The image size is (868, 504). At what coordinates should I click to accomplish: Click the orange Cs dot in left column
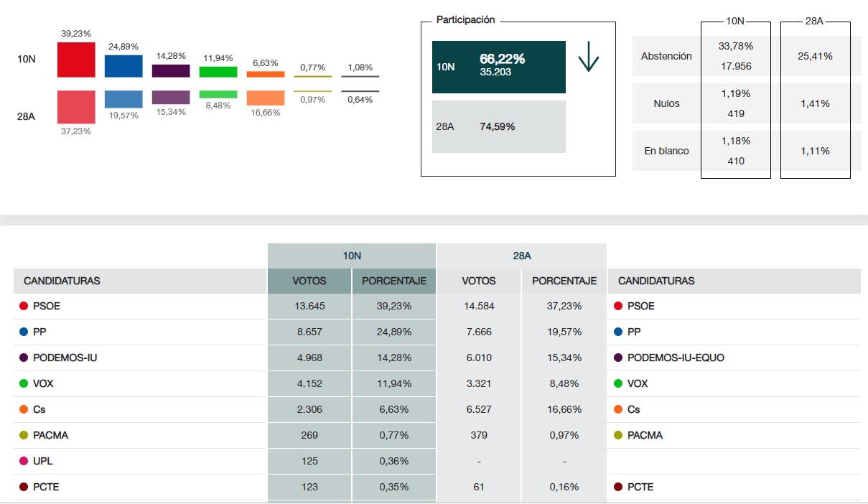[x=24, y=409]
